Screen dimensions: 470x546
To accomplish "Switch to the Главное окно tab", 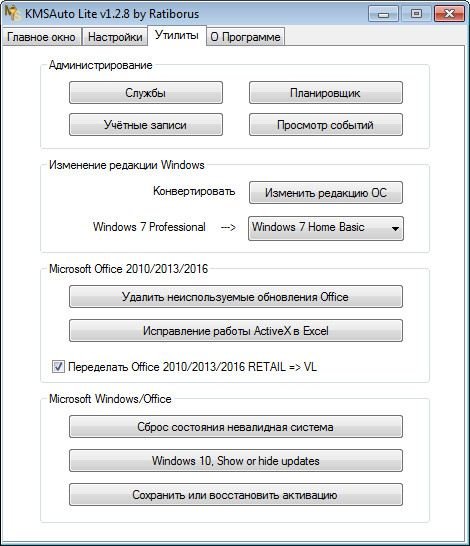I will coord(41,37).
